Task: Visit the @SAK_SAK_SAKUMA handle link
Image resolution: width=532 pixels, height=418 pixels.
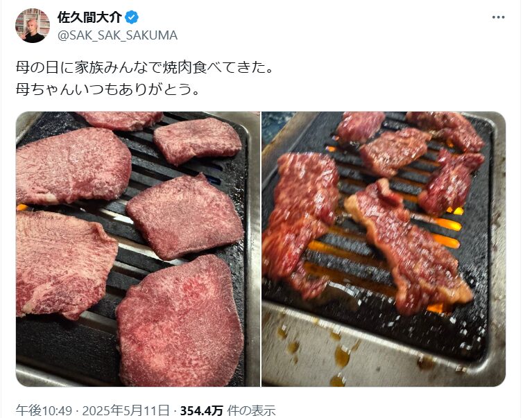Action: coord(117,35)
